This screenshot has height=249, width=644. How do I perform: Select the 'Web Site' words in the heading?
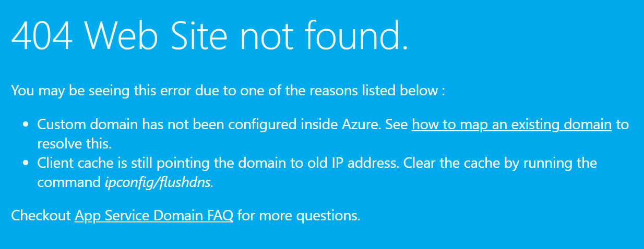point(156,36)
